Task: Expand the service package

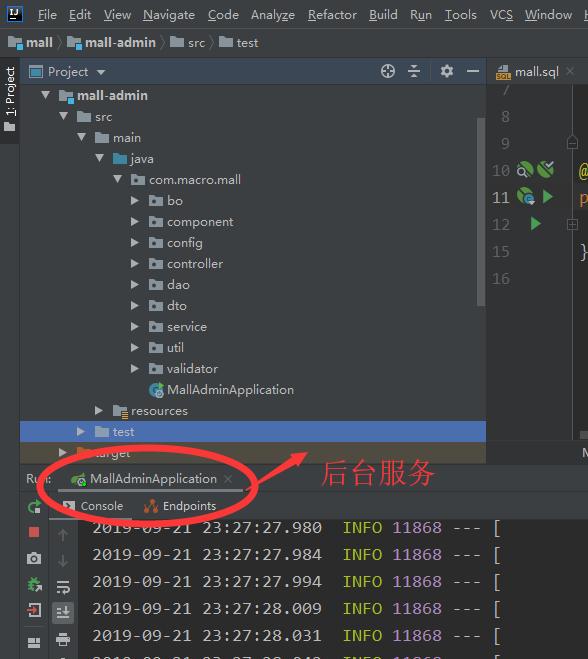Action: click(134, 327)
